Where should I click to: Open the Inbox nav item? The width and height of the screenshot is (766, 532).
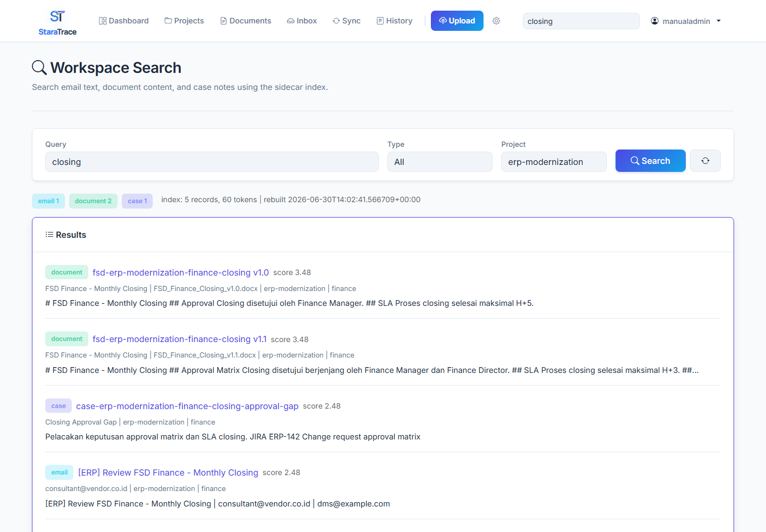pos(302,21)
